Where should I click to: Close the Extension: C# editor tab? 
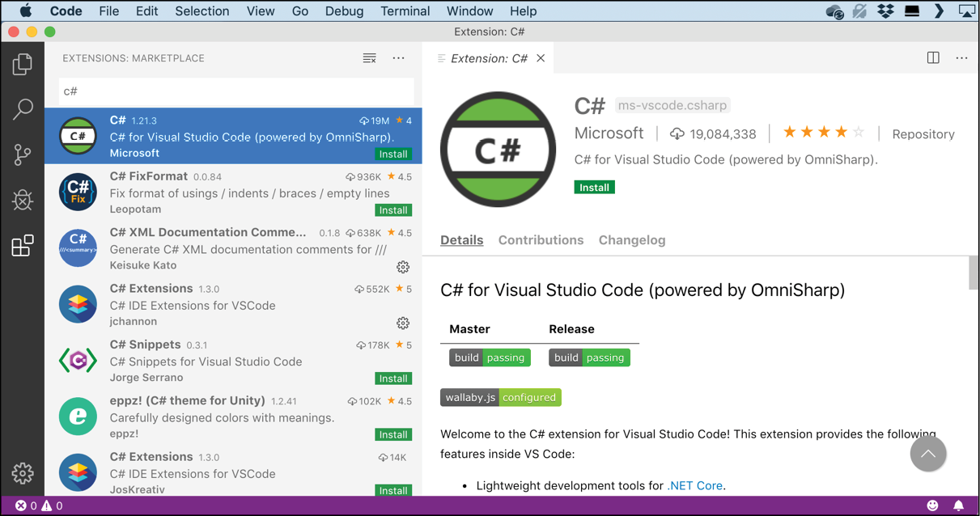pos(541,58)
